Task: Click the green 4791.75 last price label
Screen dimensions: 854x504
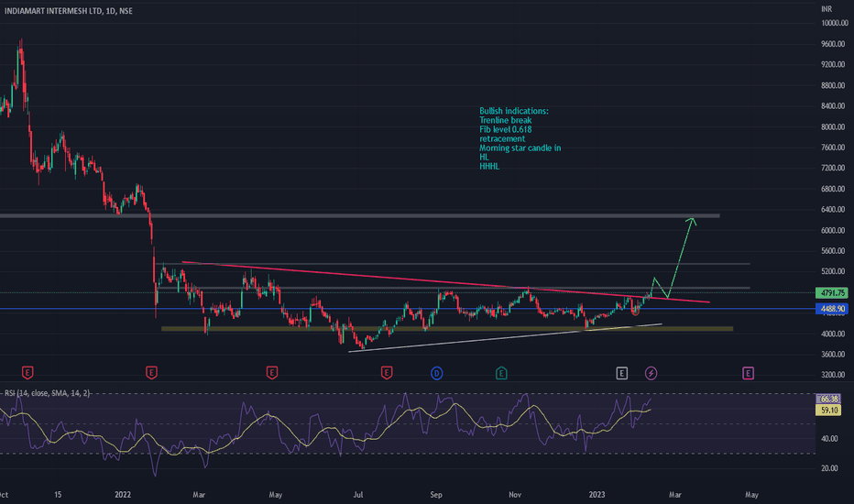Action: tap(831, 293)
